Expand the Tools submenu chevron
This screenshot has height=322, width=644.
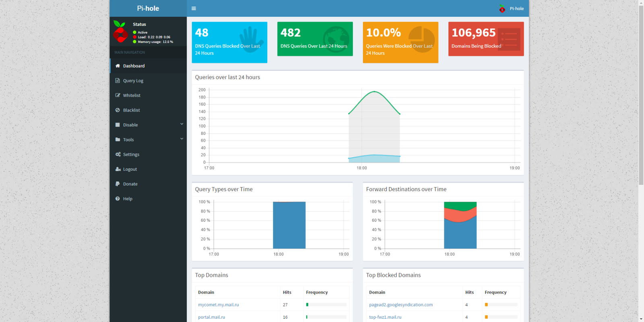click(182, 138)
